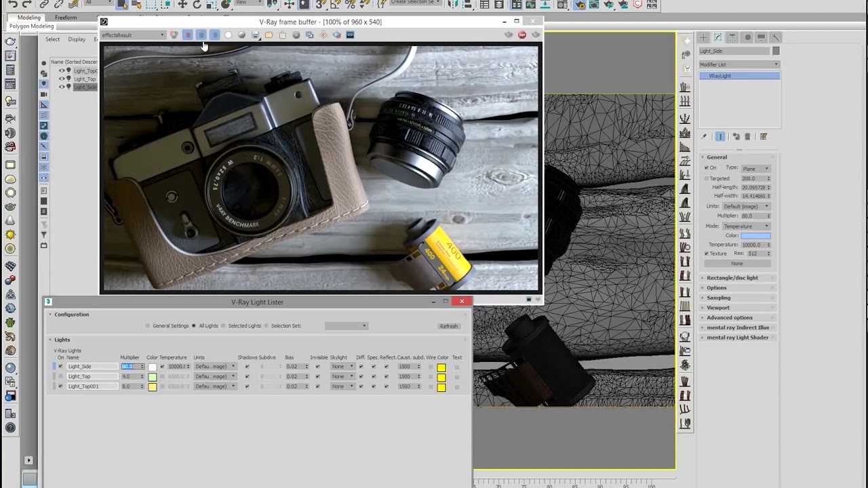Open the effectsResult channel dropdown
The height and width of the screenshot is (488, 868).
(x=133, y=35)
